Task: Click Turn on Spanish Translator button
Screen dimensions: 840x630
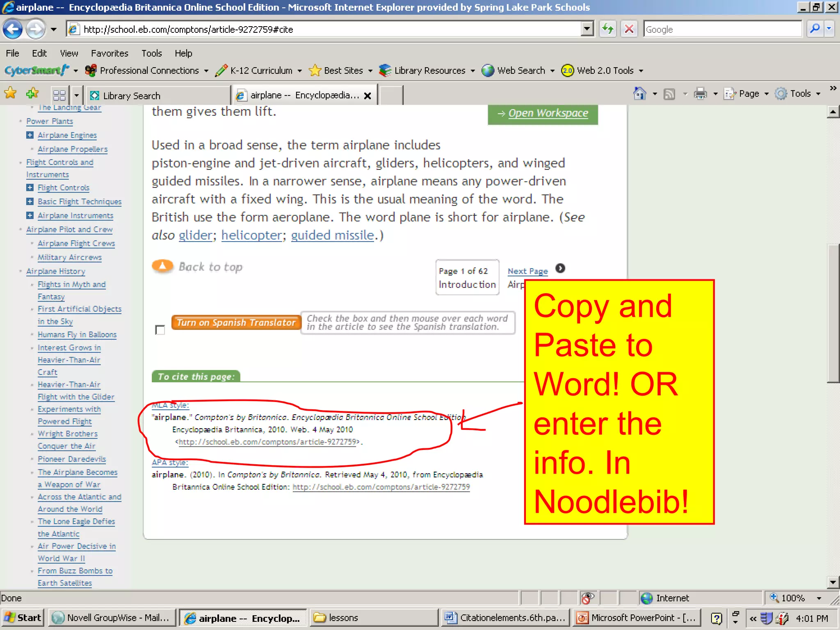Action: click(x=236, y=322)
